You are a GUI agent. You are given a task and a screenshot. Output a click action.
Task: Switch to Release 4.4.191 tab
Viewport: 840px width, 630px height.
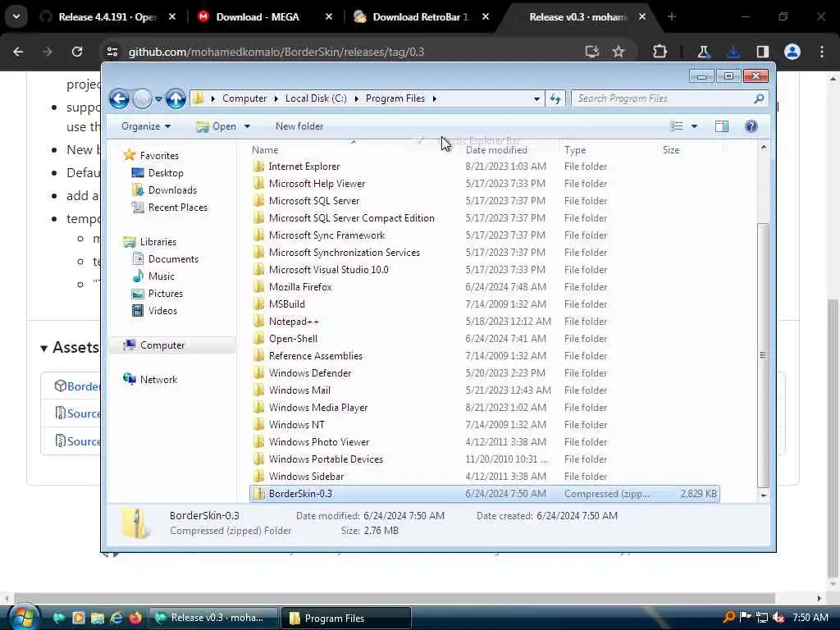107,17
